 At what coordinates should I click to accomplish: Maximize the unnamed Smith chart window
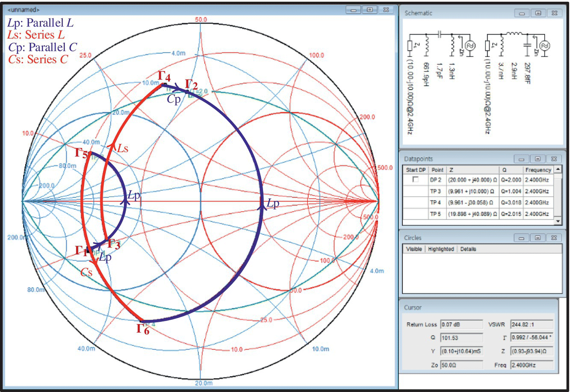coord(370,9)
